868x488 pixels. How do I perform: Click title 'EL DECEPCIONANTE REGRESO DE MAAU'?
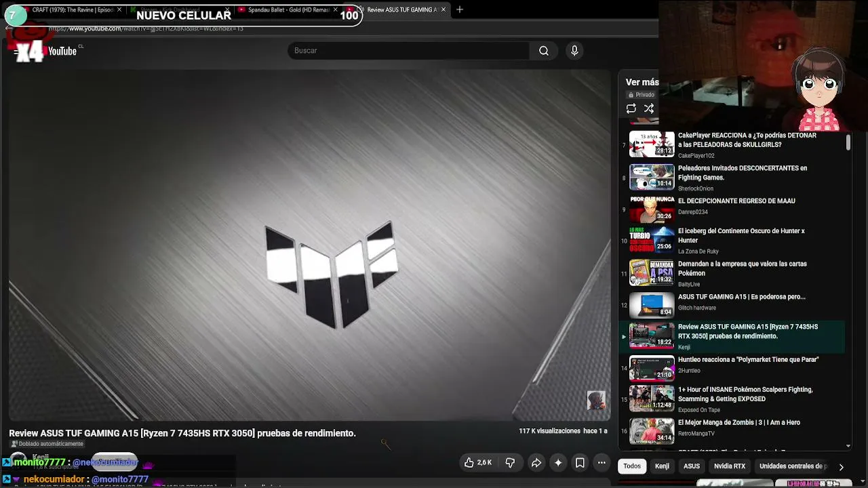coord(736,201)
